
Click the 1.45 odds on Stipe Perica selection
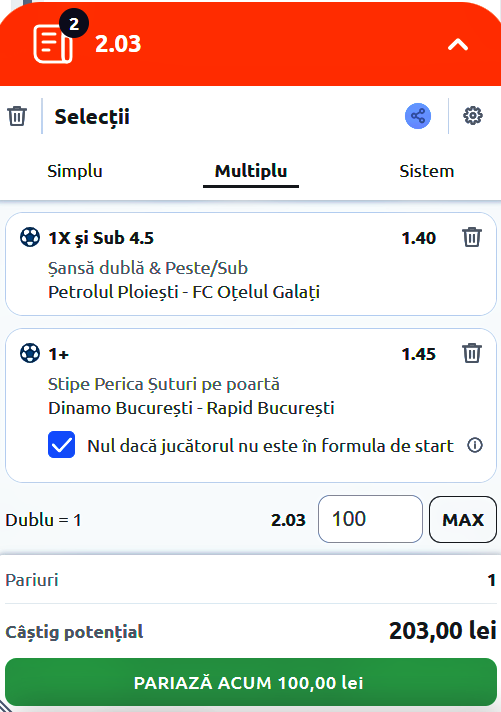click(x=418, y=354)
